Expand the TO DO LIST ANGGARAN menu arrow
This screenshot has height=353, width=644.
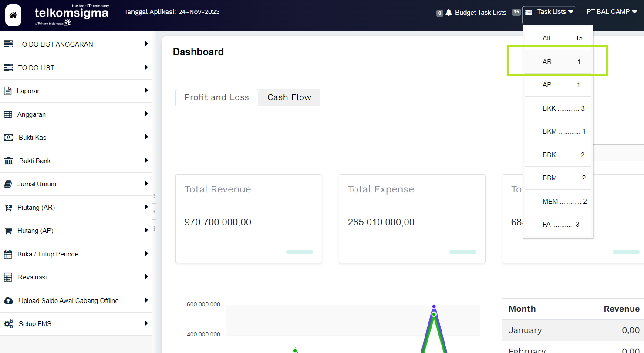[x=146, y=44]
